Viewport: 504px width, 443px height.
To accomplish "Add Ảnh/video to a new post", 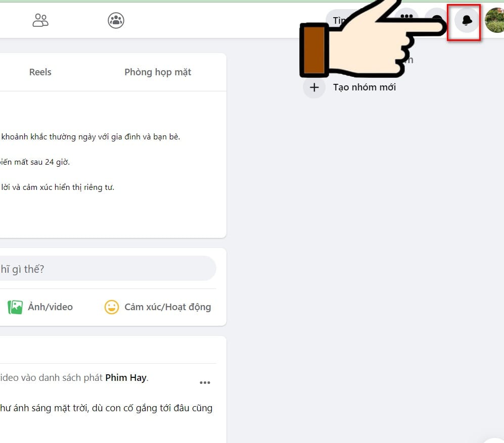I will [40, 307].
